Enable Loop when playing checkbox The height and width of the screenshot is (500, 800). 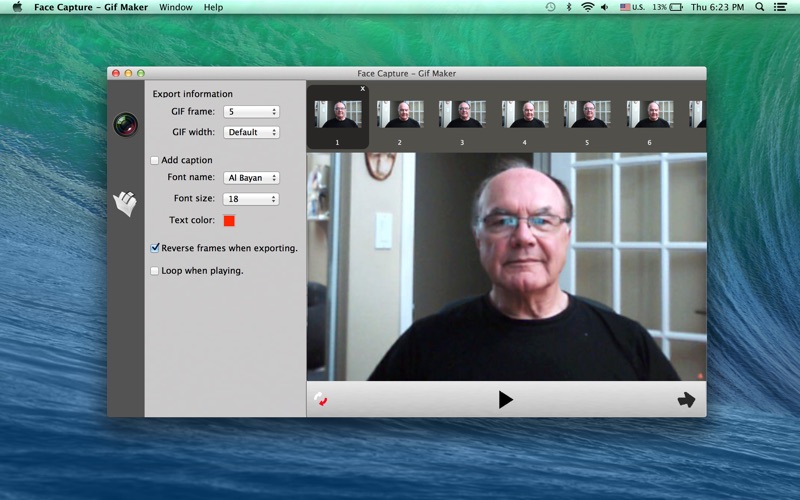(155, 271)
